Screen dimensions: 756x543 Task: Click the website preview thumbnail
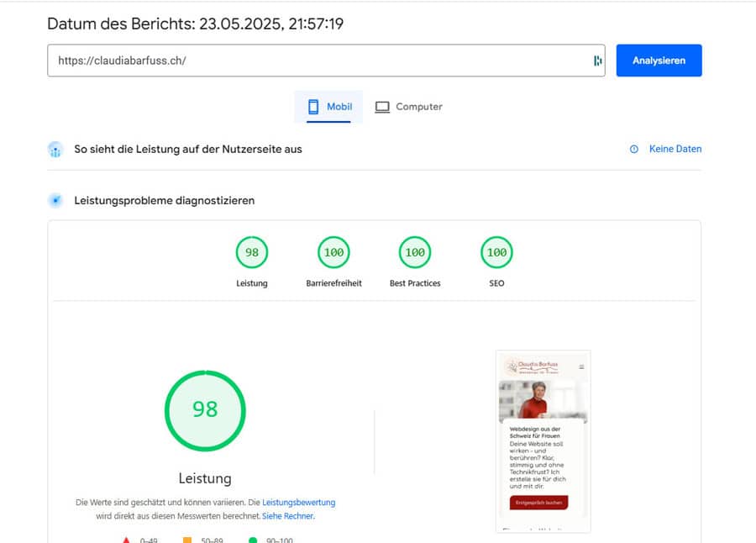[x=543, y=441]
